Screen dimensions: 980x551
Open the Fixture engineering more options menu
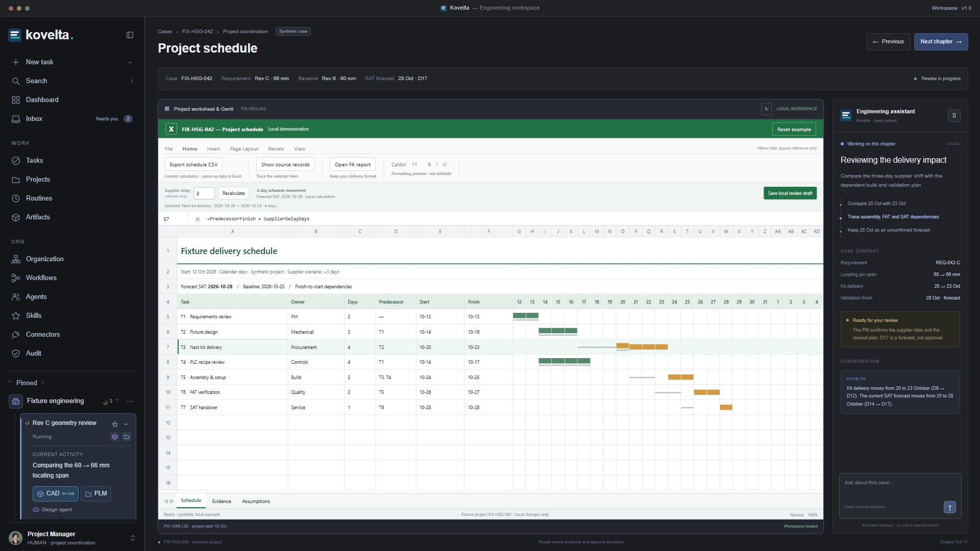coord(130,402)
